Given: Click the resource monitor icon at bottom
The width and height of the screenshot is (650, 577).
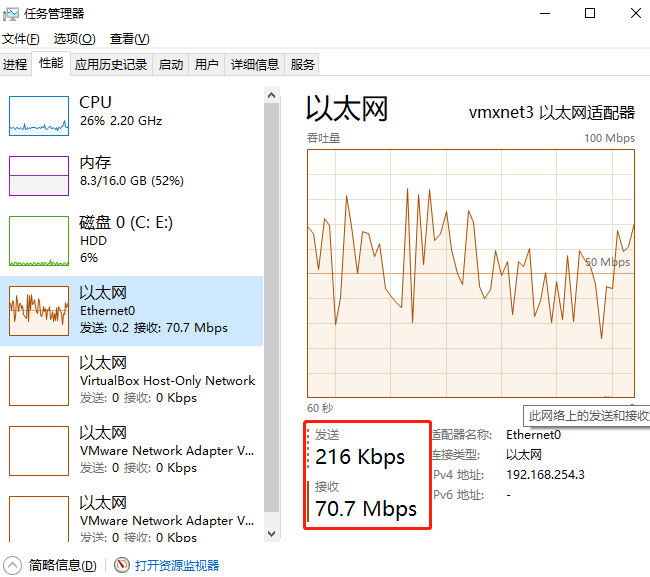Looking at the screenshot, I should click(x=122, y=565).
